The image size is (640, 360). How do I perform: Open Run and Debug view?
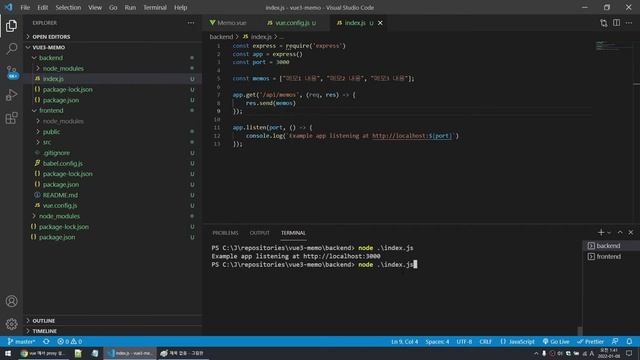coord(11,95)
